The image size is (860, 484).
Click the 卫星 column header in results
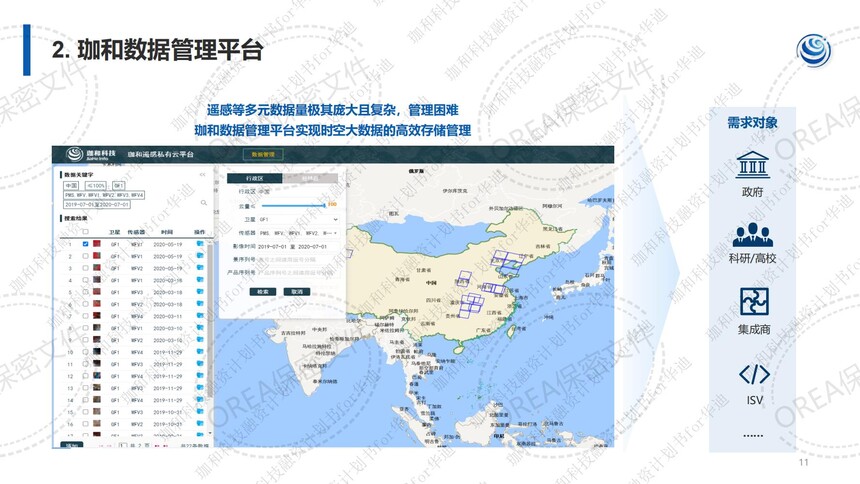click(114, 232)
